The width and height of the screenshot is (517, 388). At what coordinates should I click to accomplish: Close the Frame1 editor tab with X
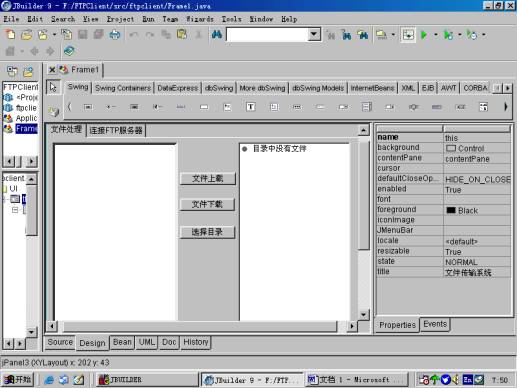[x=52, y=70]
